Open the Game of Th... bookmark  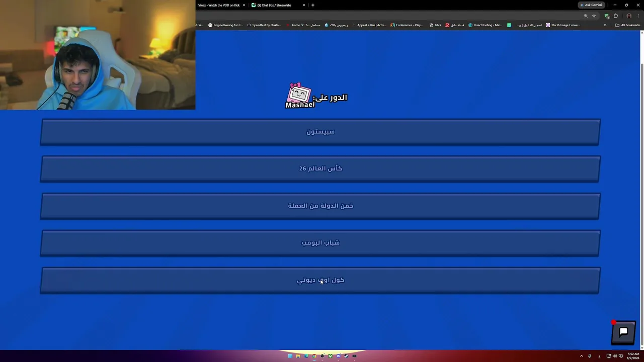[x=303, y=25]
